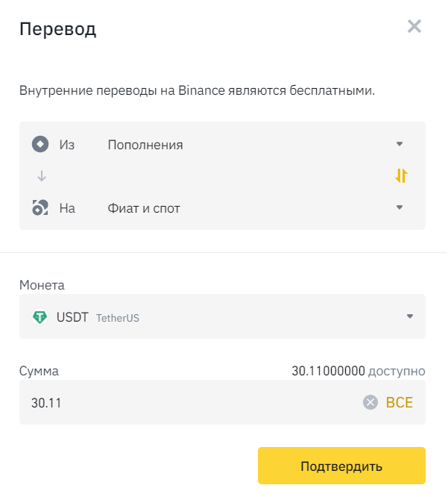
Task: Click the USDT coin name
Action: click(x=72, y=317)
